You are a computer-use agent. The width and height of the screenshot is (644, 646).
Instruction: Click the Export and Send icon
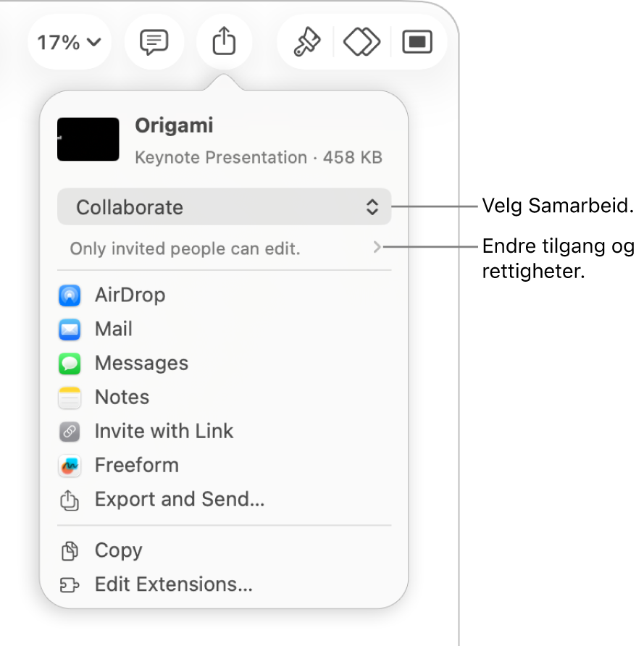point(70,500)
